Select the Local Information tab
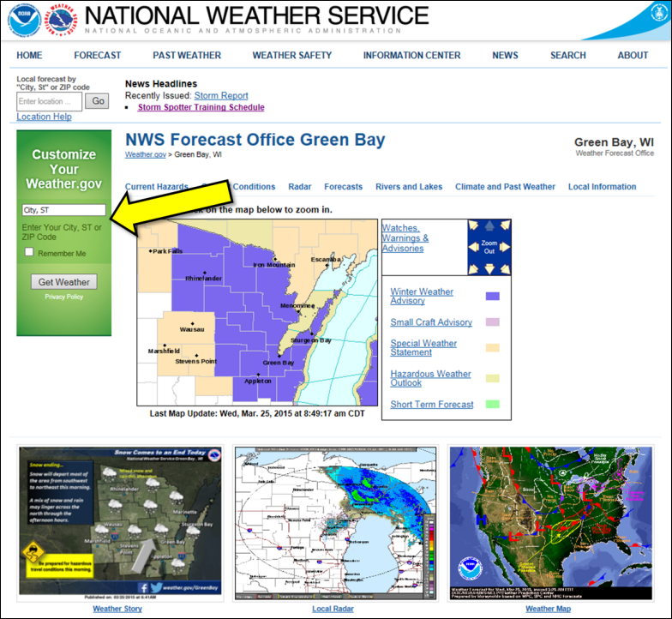This screenshot has height=619, width=672. pos(602,187)
